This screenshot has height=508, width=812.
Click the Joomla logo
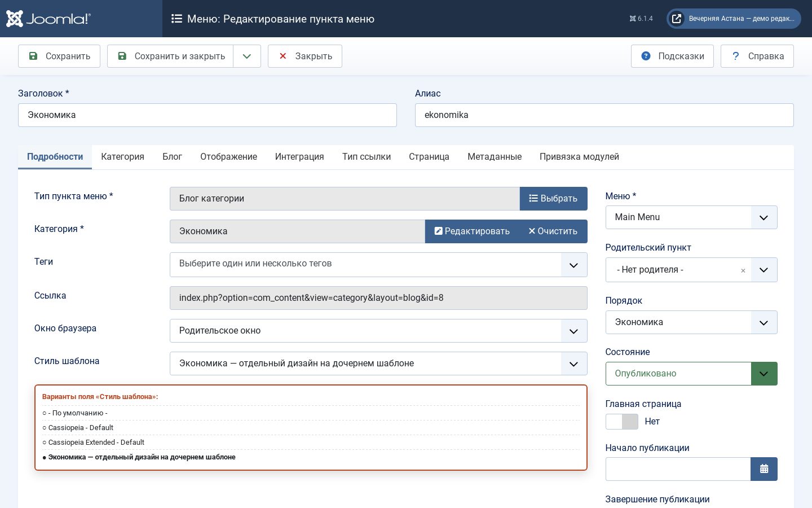[48, 19]
